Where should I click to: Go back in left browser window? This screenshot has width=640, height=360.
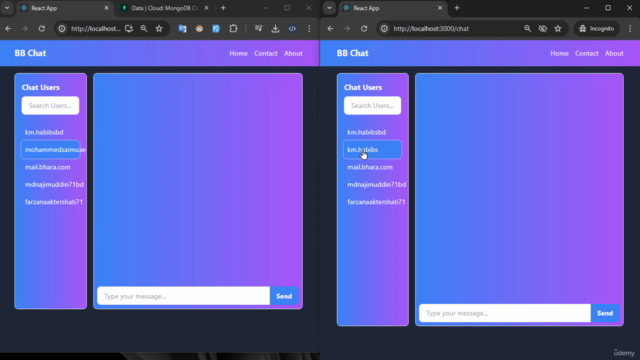point(8,29)
